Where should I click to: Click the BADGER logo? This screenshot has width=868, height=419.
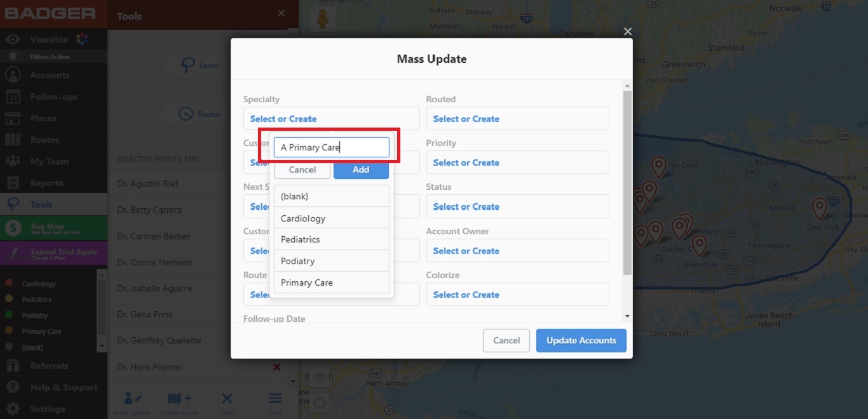pos(50,13)
